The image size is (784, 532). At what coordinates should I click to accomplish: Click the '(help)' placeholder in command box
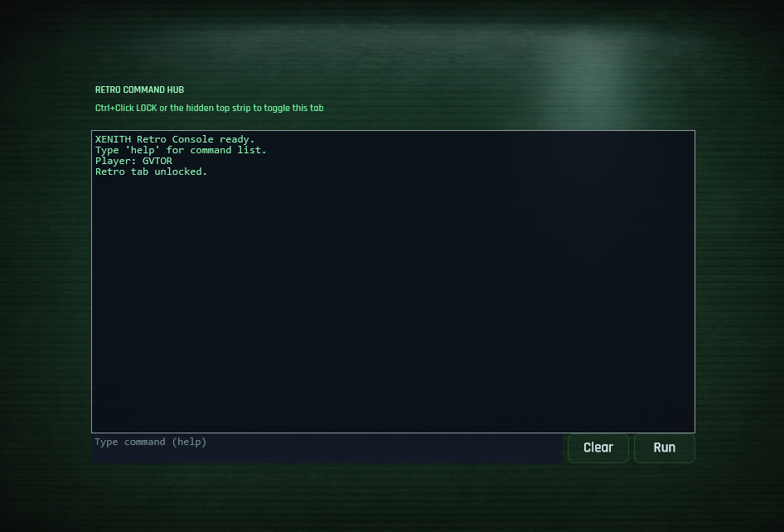pyautogui.click(x=189, y=442)
